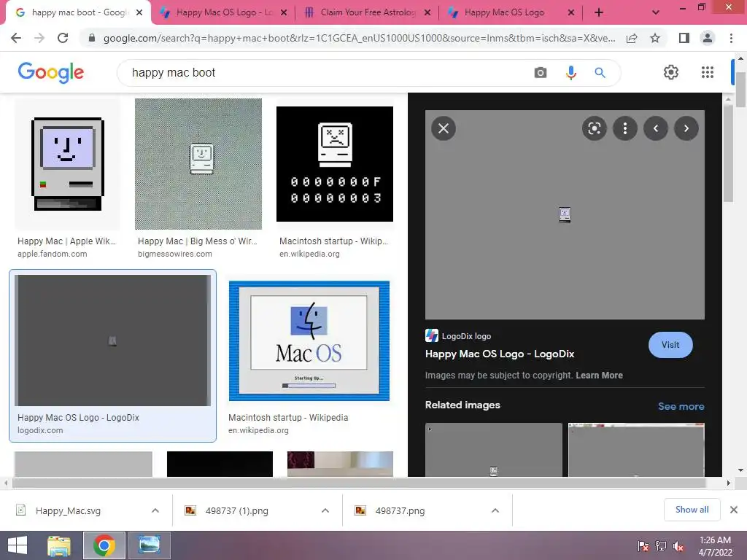Open a new browser tab
747x560 pixels.
[599, 12]
